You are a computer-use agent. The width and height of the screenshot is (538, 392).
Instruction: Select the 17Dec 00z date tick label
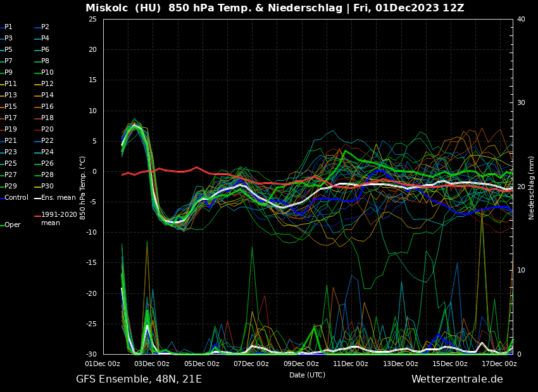click(x=498, y=364)
